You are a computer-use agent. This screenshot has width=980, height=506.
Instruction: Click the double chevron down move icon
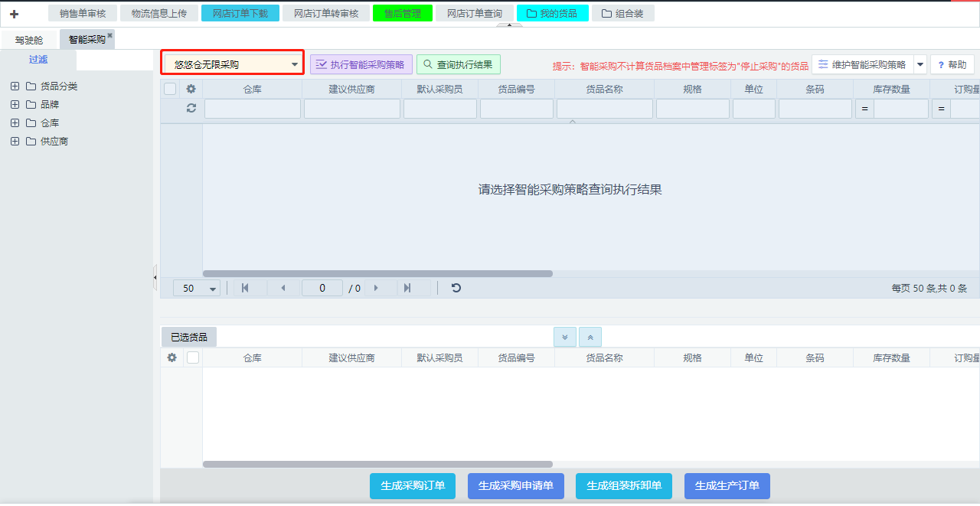(565, 337)
